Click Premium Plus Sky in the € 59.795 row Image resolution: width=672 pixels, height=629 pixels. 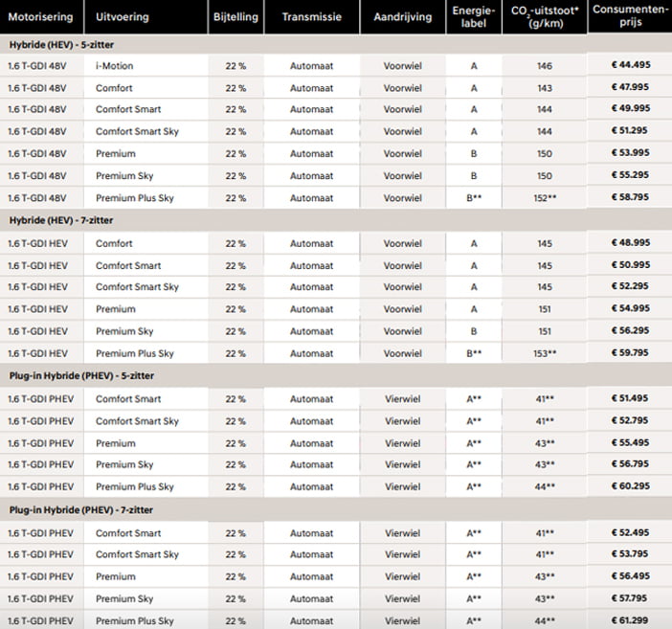point(135,353)
